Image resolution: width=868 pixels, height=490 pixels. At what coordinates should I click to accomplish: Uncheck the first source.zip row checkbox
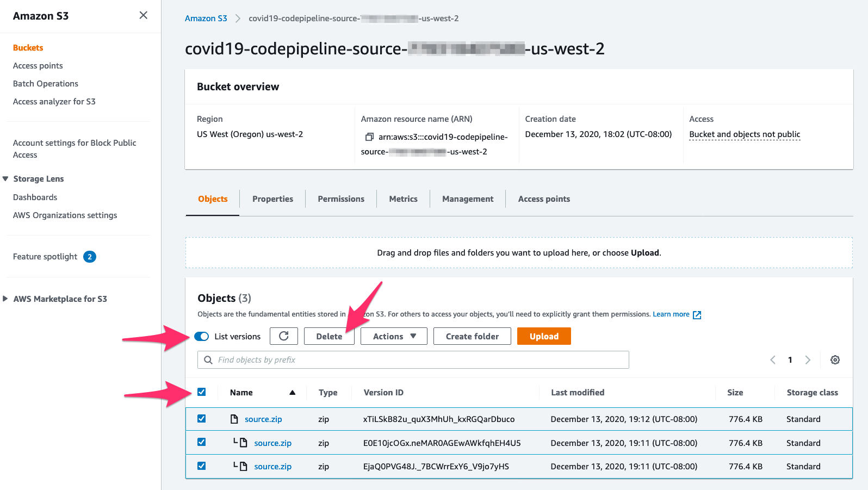(202, 419)
